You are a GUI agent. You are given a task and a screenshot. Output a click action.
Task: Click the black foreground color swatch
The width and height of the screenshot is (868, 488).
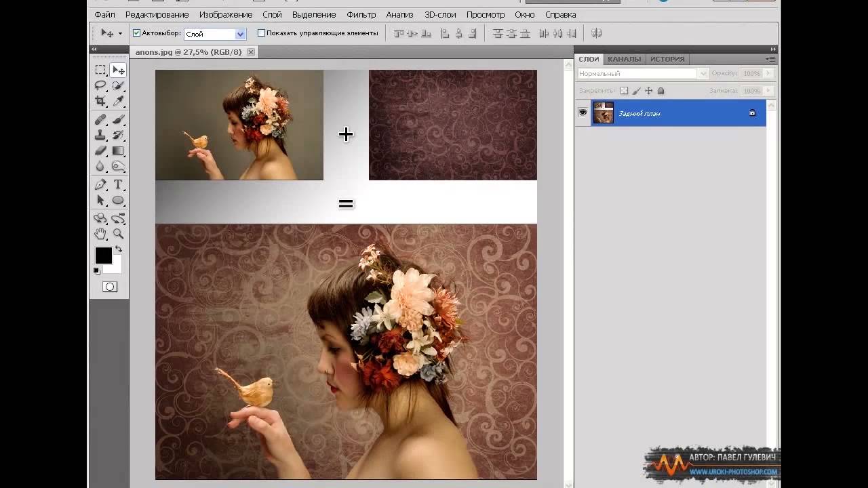pyautogui.click(x=103, y=255)
